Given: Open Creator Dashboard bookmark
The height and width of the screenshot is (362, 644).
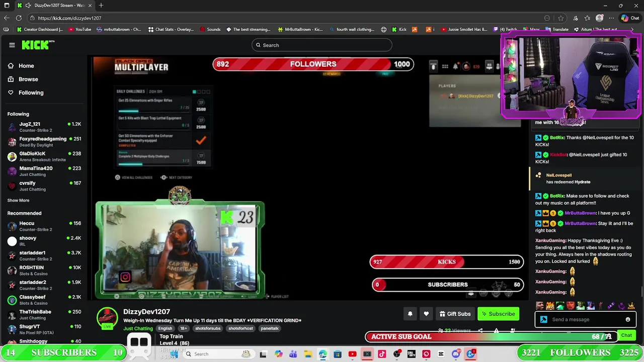Looking at the screenshot, I should click(40, 30).
